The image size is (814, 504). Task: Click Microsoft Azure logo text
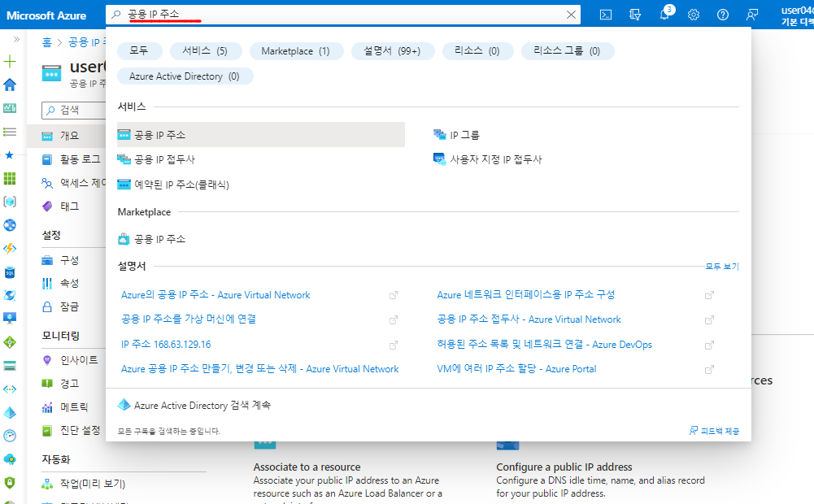pyautogui.click(x=46, y=15)
